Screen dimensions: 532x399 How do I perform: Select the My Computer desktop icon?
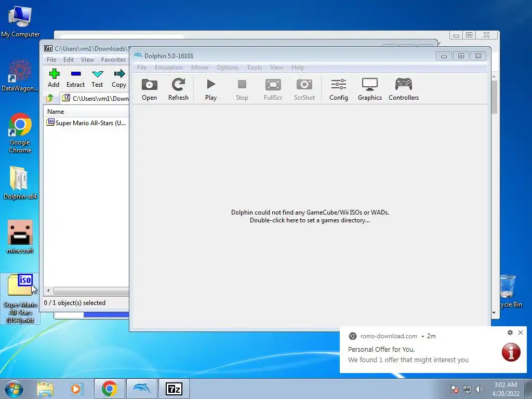[20, 21]
